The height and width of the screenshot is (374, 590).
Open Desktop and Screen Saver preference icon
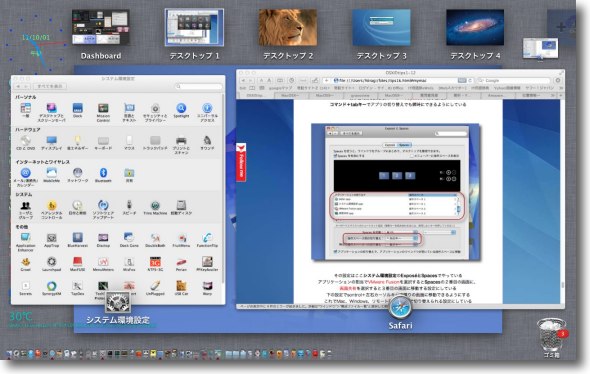(52, 109)
